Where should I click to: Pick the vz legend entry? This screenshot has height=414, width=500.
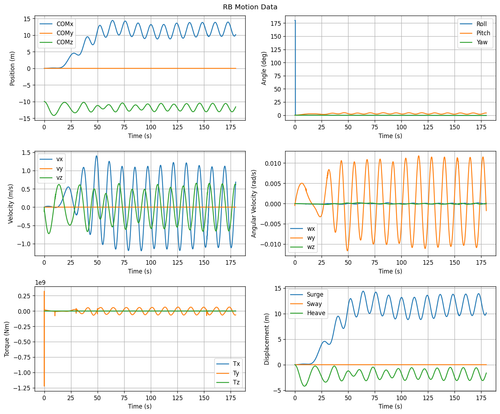click(x=51, y=178)
